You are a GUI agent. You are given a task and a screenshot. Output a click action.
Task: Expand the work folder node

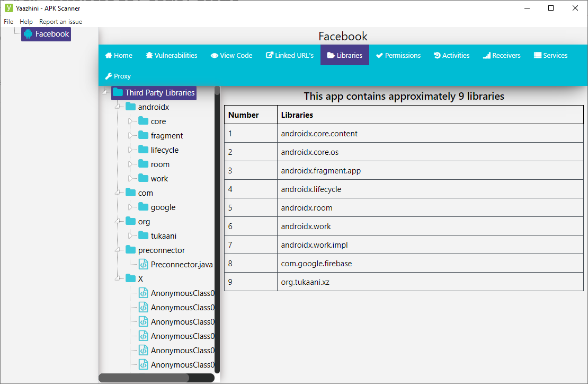coord(130,178)
